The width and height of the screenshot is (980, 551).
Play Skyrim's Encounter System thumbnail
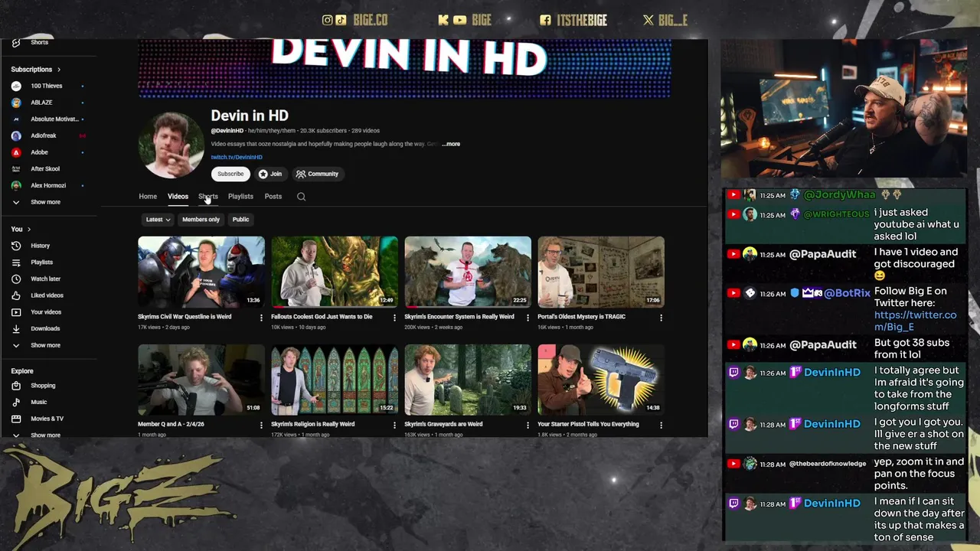[x=468, y=272]
